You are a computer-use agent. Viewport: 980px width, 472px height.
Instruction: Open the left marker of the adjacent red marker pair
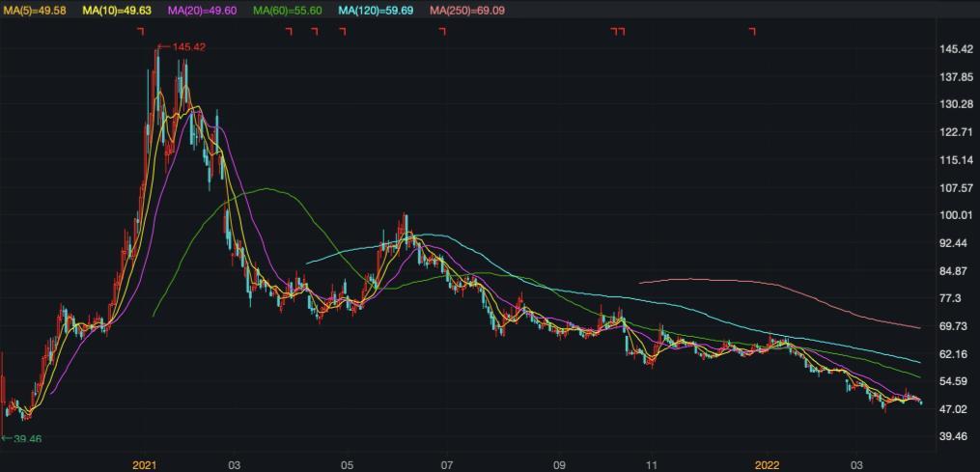[614, 31]
